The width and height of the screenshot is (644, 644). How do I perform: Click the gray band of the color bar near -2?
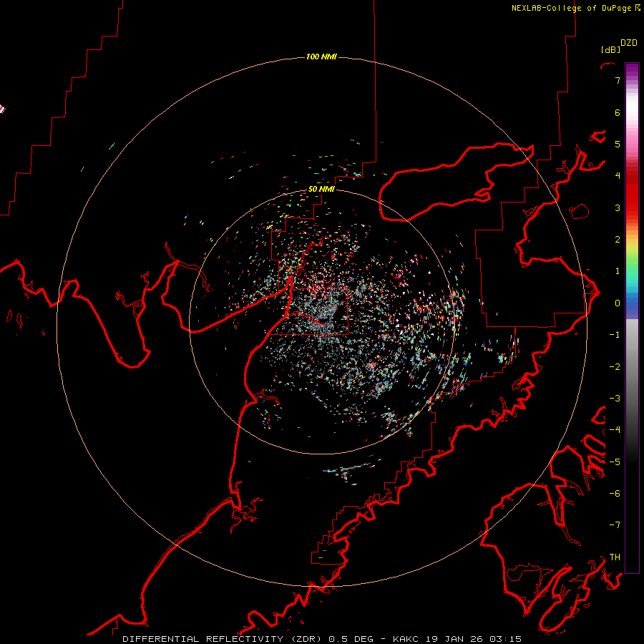pos(632,366)
